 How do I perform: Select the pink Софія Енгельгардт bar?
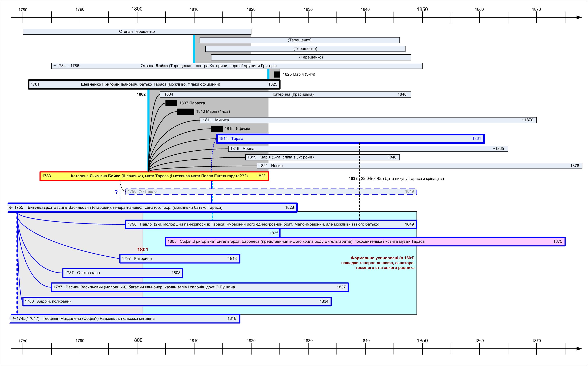(365, 242)
